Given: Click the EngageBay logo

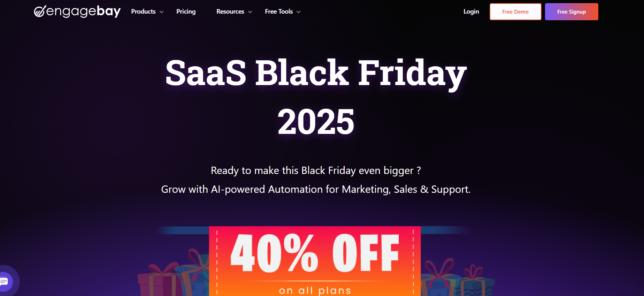Looking at the screenshot, I should [x=77, y=12].
